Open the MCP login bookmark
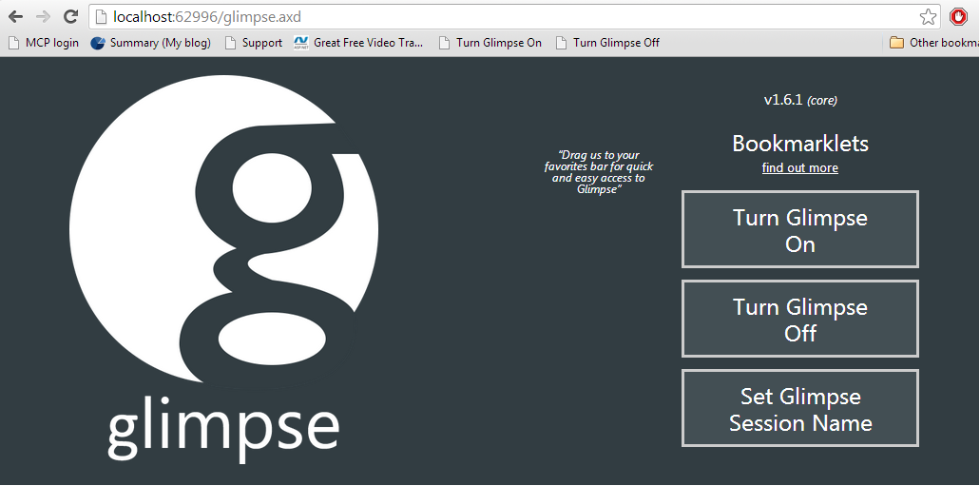 44,43
